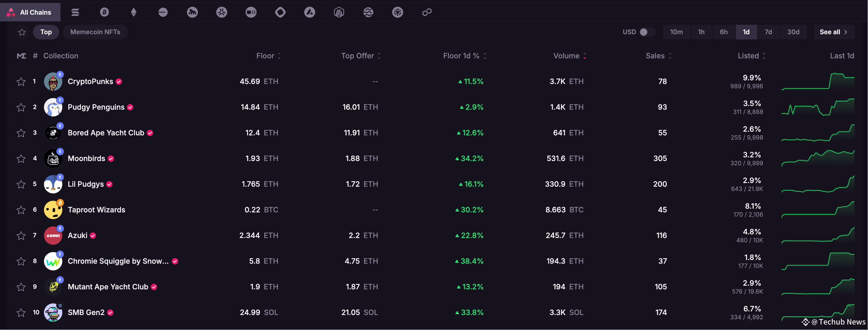
Task: Click the CryptoPunks Last 1d sparkline
Action: (x=818, y=82)
